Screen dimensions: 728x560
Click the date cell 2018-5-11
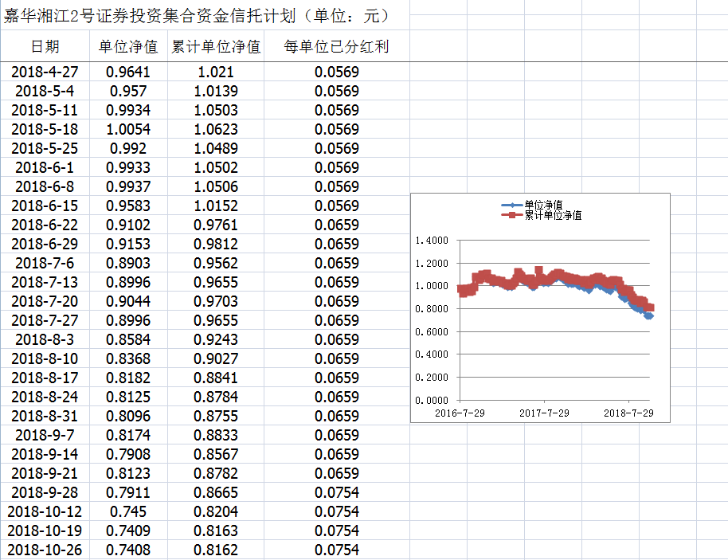(x=45, y=110)
